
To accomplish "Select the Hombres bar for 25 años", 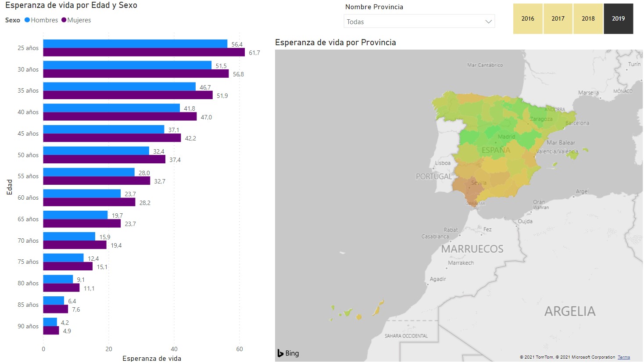I will 135,44.
